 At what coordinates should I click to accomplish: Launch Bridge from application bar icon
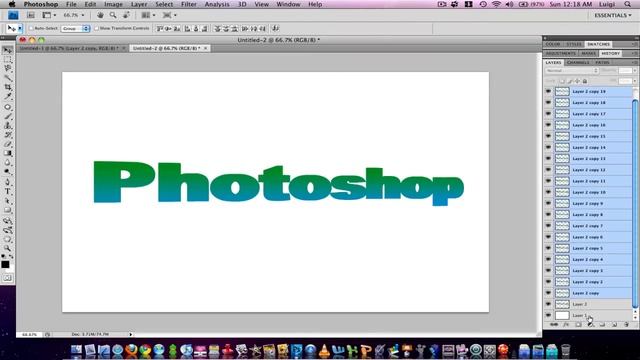point(31,15)
